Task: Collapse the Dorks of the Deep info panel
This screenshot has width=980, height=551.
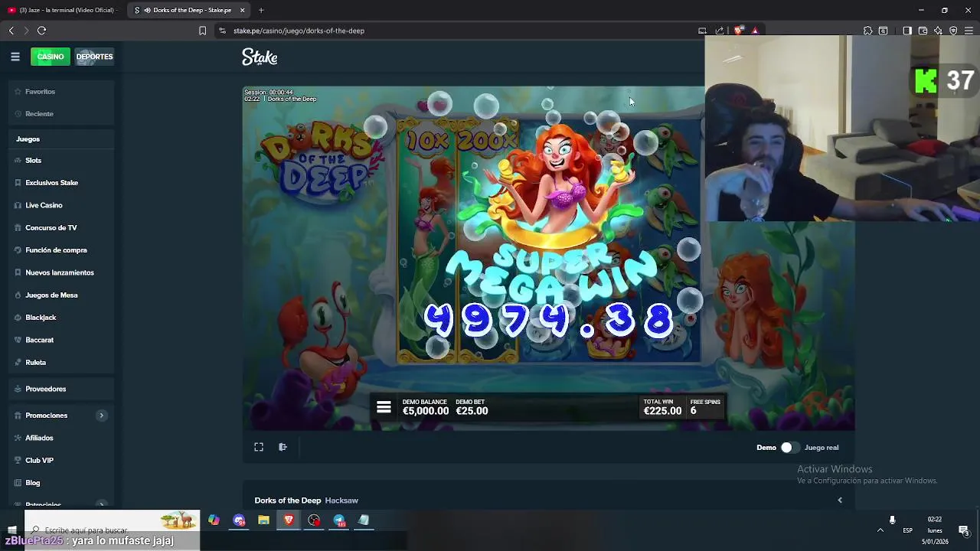Action: [x=840, y=500]
